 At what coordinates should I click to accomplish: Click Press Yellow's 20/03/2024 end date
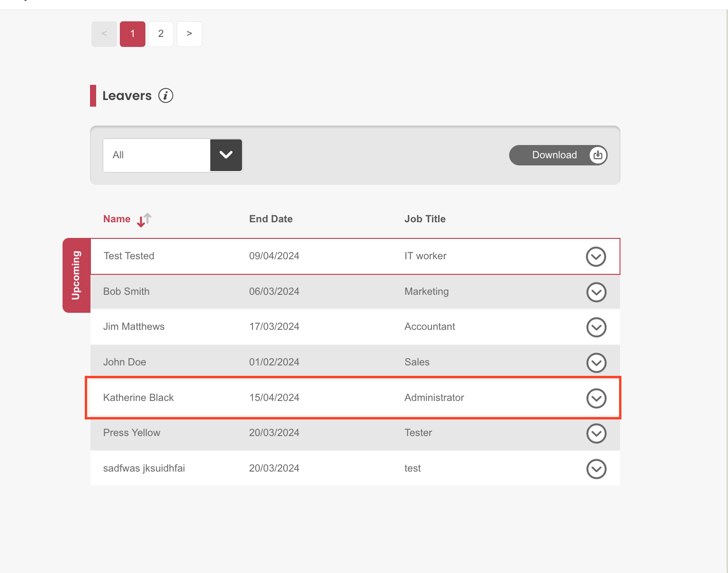(x=274, y=433)
